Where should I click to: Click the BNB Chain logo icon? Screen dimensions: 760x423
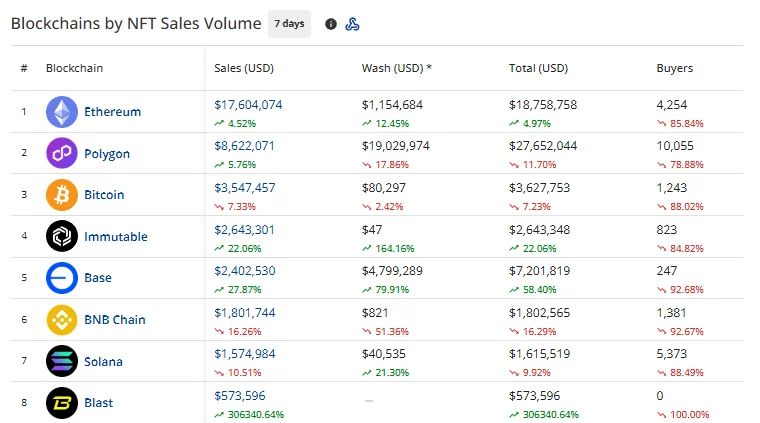[62, 319]
